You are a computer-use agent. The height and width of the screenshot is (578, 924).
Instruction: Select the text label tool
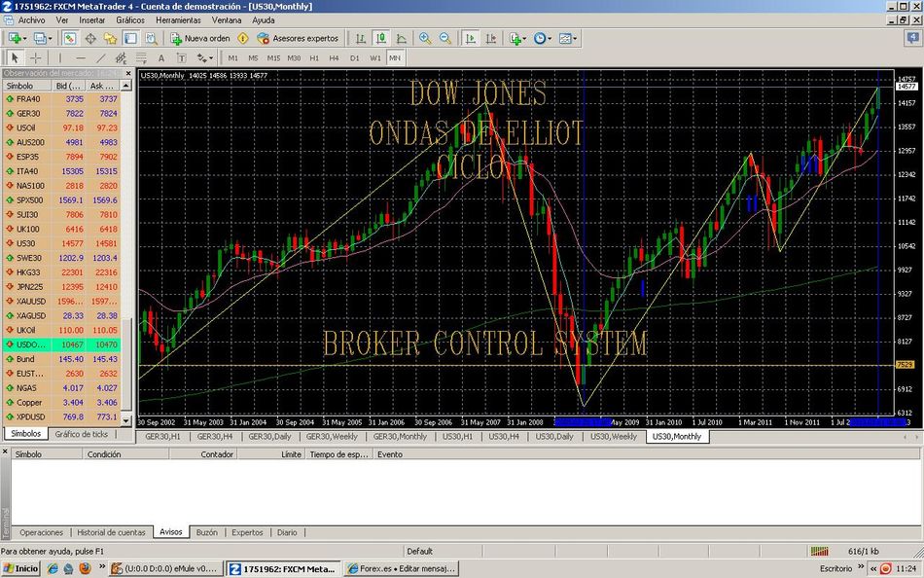click(161, 57)
